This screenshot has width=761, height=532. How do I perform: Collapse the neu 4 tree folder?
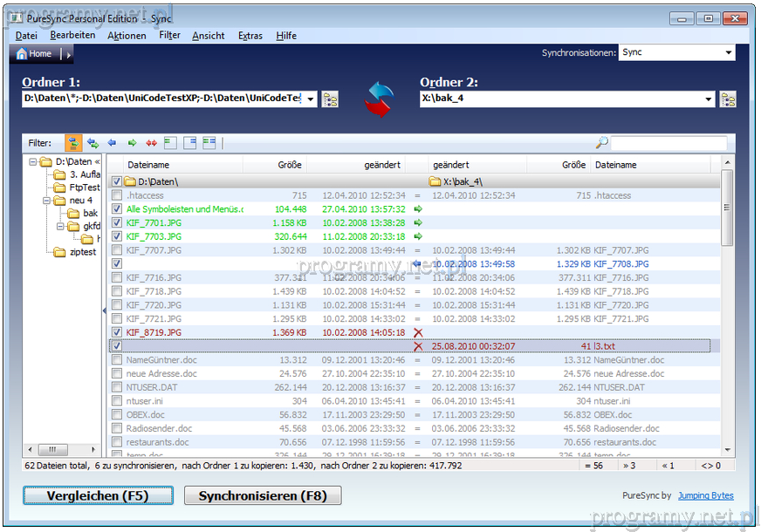tap(46, 201)
